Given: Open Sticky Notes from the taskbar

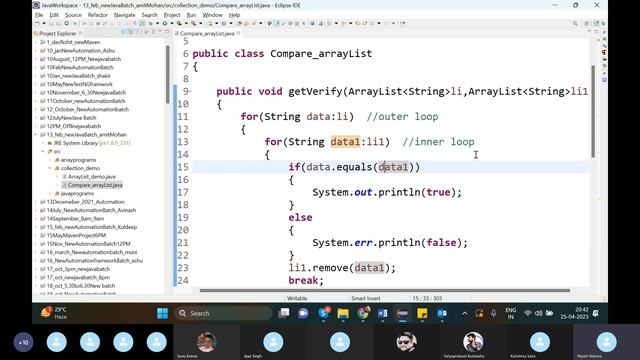Looking at the screenshot, I should 422,313.
